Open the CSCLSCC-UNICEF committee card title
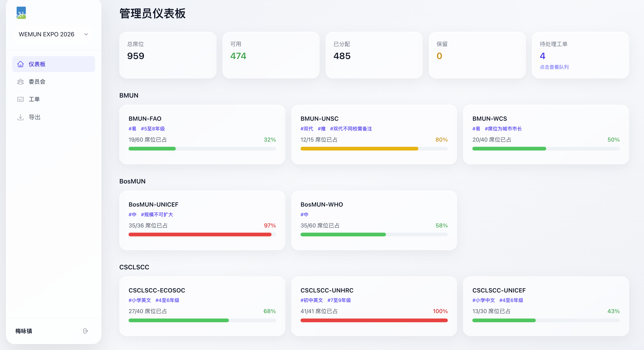The image size is (644, 350). click(x=499, y=291)
